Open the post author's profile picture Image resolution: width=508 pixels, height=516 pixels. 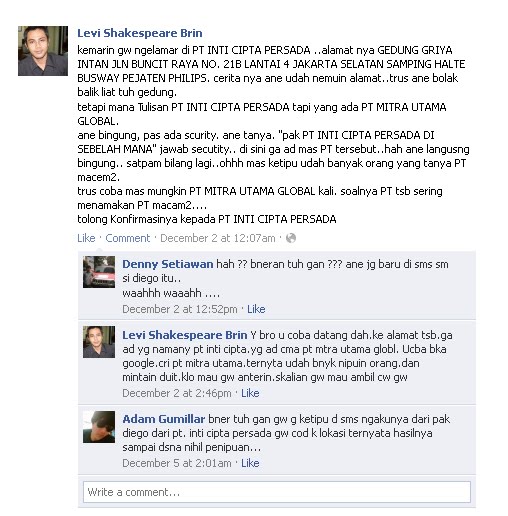43,51
